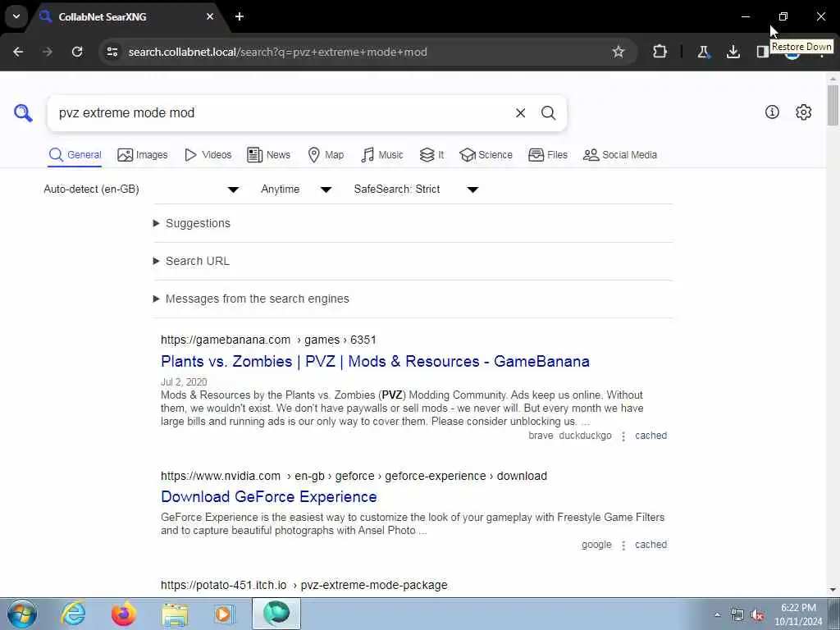The image size is (840, 630).
Task: Open cached link for GeForce result
Action: tap(651, 545)
